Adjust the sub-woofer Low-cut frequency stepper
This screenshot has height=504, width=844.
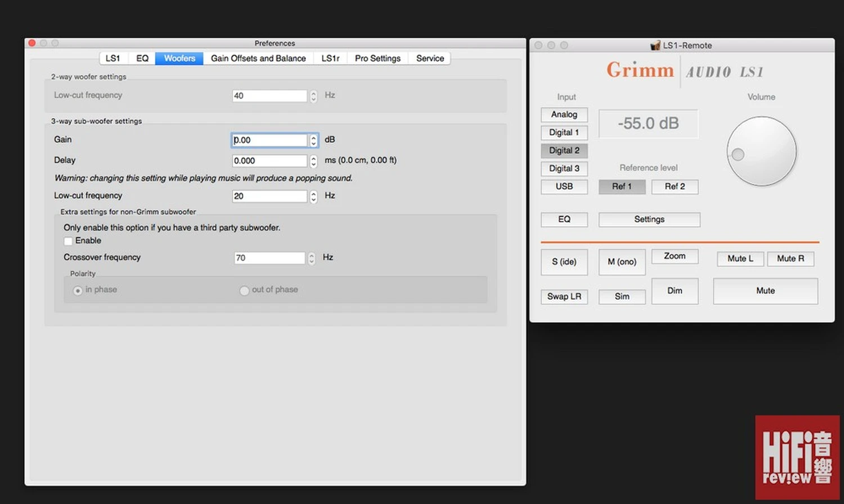(x=313, y=196)
